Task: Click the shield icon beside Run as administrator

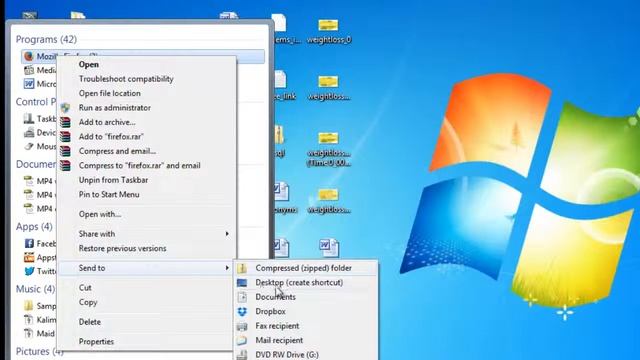Action: [x=65, y=108]
